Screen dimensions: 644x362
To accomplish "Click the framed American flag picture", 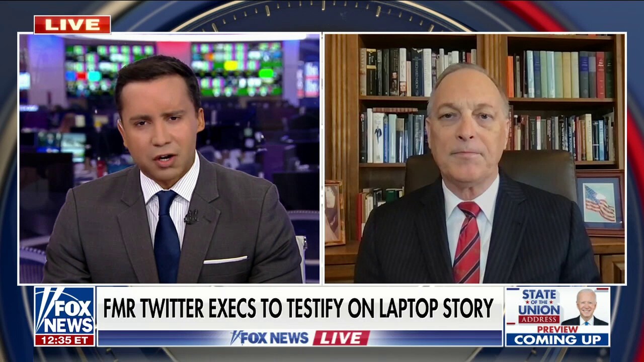I will (600, 203).
